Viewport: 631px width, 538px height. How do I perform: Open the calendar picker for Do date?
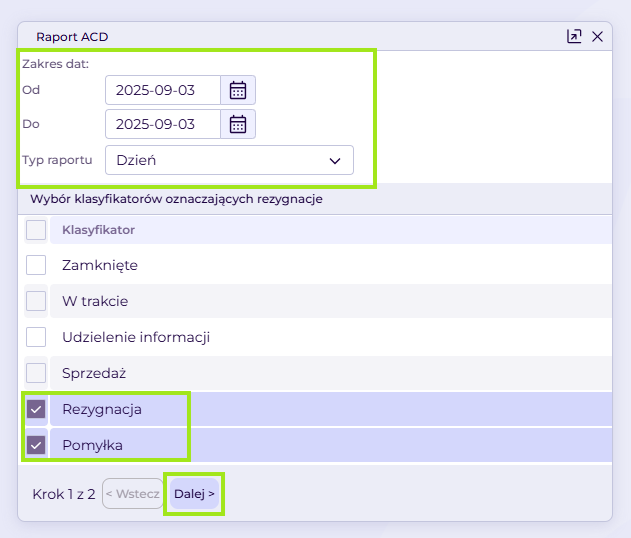238,124
